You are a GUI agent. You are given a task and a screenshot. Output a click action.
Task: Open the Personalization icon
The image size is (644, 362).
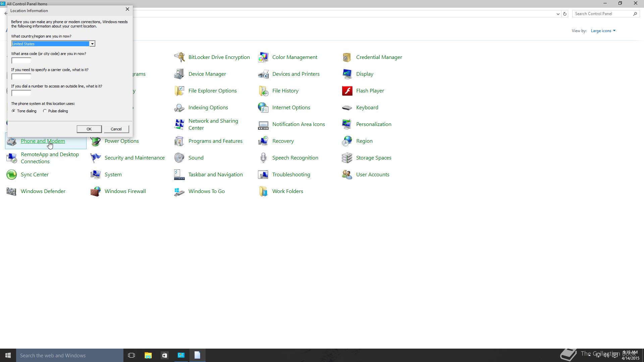tap(347, 124)
